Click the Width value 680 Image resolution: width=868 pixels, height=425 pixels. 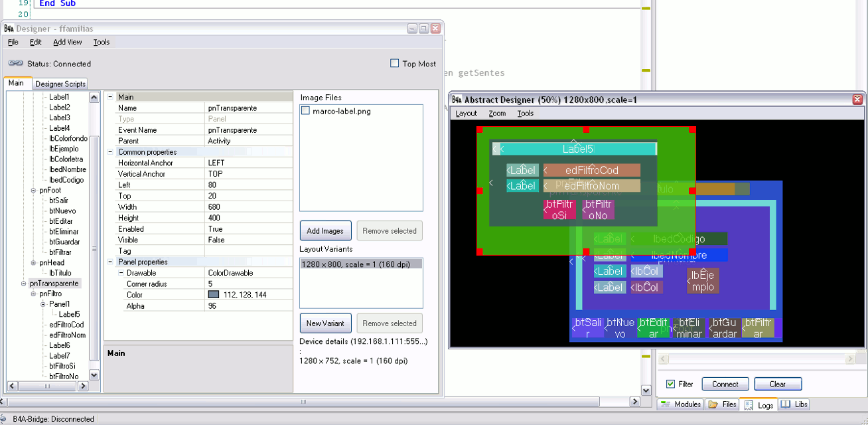coord(249,207)
